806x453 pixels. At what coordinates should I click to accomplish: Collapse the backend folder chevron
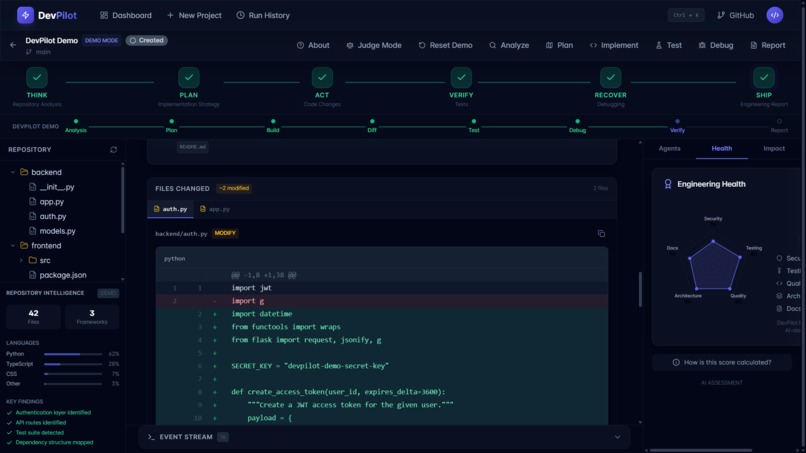click(12, 172)
